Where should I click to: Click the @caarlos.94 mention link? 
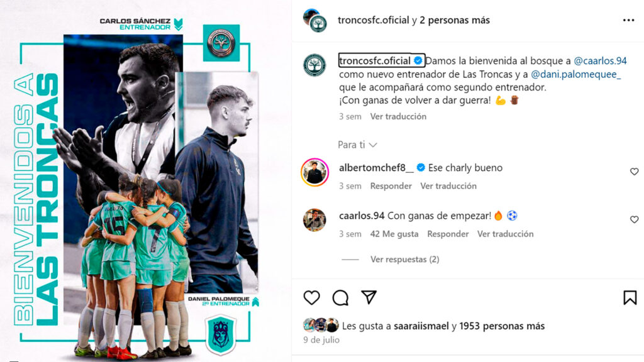coord(600,61)
